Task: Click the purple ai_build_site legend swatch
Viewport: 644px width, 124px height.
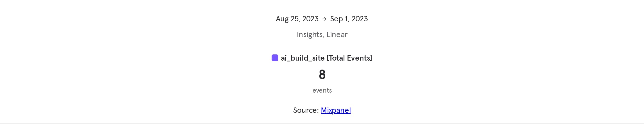Action: coord(275,58)
